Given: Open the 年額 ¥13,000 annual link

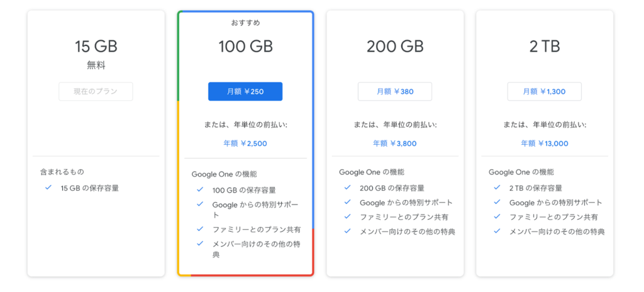Looking at the screenshot, I should 545,143.
